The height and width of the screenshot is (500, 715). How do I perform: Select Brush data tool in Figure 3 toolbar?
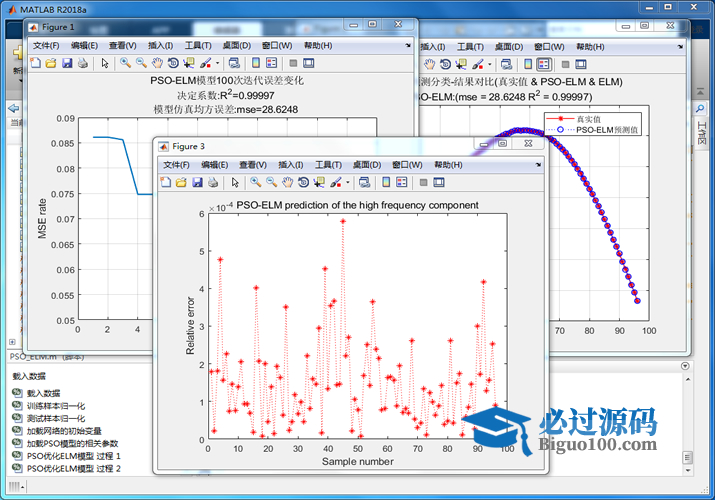coord(336,182)
